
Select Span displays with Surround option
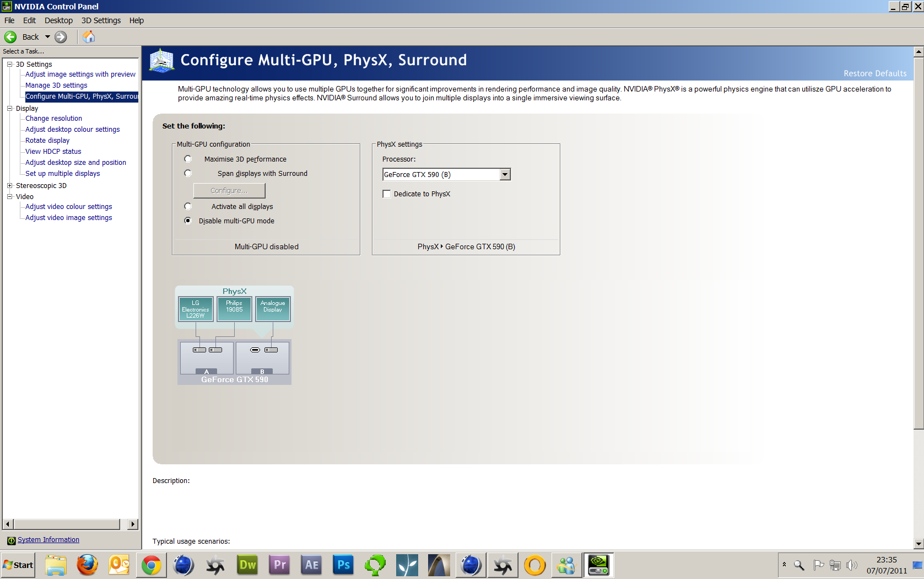click(188, 174)
